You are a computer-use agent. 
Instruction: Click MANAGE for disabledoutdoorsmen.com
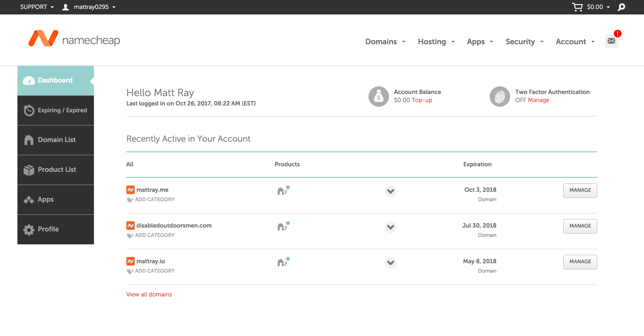pos(580,226)
